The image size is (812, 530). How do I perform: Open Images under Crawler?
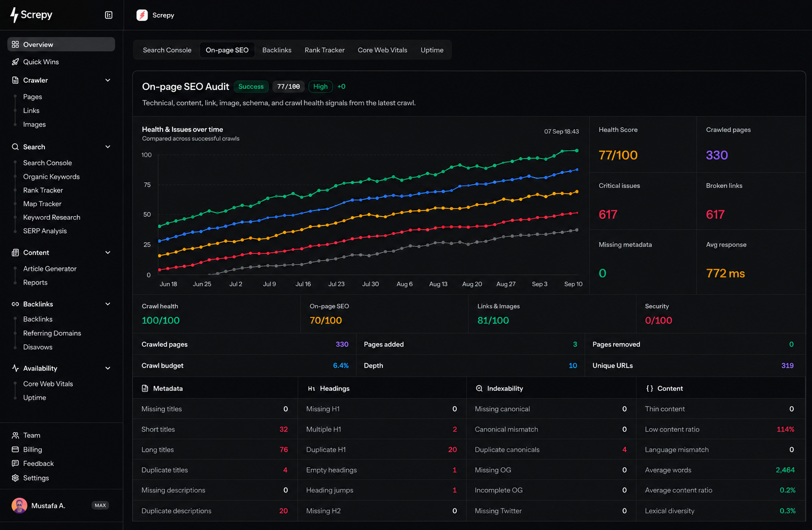pos(35,125)
